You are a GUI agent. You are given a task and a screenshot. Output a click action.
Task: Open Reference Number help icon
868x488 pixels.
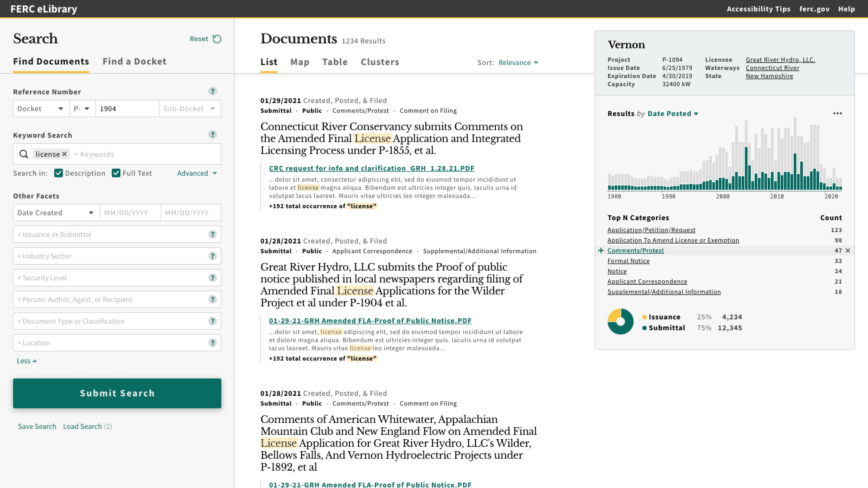pyautogui.click(x=212, y=91)
